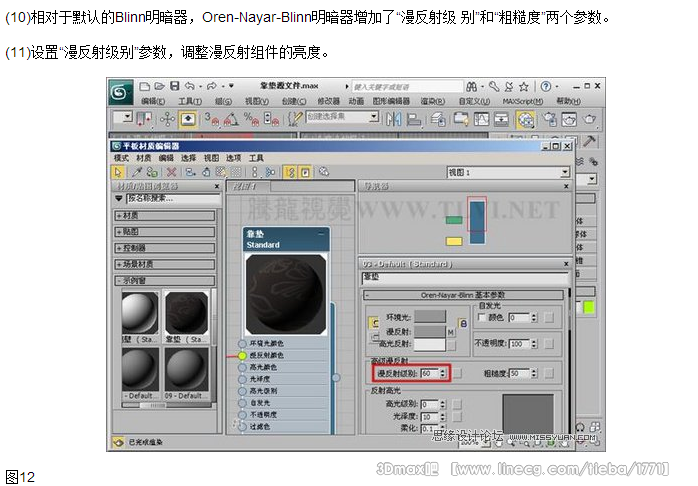Click the Align tool icon
Screen dimensions: 698x486
point(414,119)
